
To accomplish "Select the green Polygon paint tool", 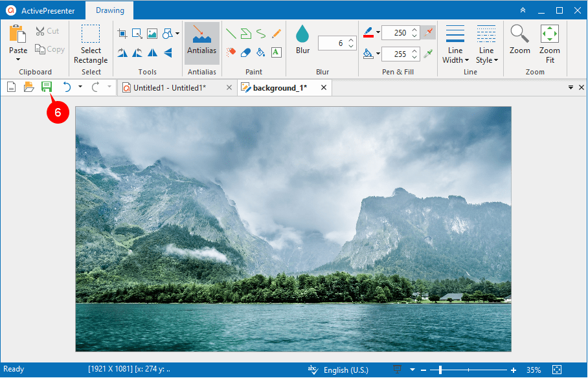I will (x=246, y=34).
